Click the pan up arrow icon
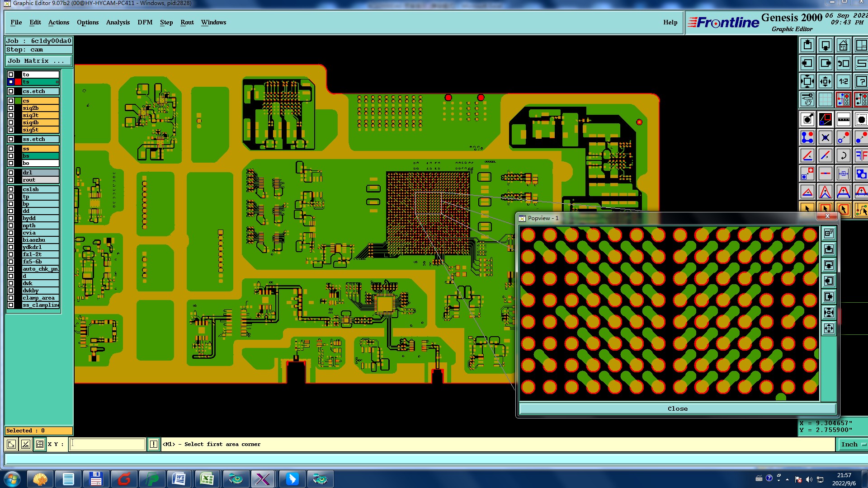Image resolution: width=868 pixels, height=488 pixels. pyautogui.click(x=807, y=46)
